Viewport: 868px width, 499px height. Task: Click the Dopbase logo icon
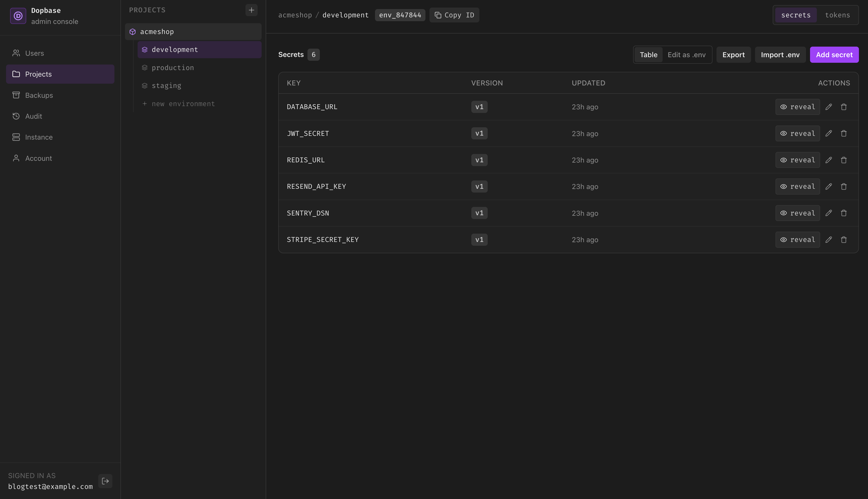pyautogui.click(x=18, y=16)
